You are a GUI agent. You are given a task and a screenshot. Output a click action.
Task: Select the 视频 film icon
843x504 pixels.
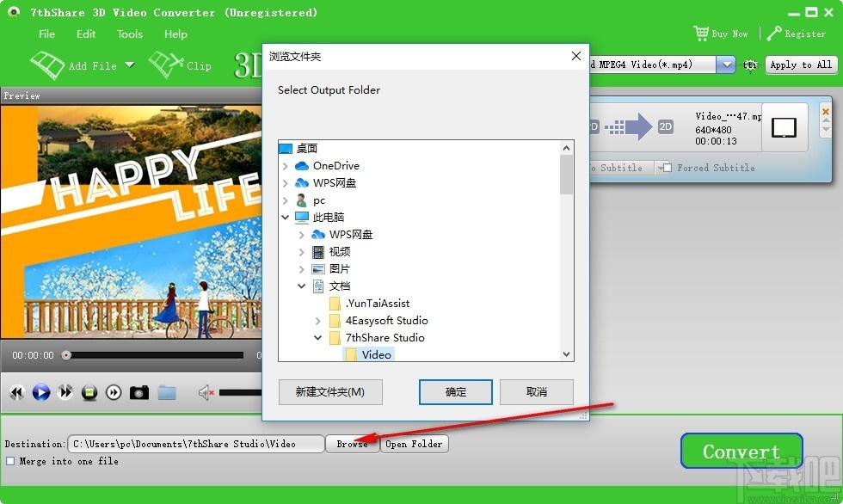(318, 251)
